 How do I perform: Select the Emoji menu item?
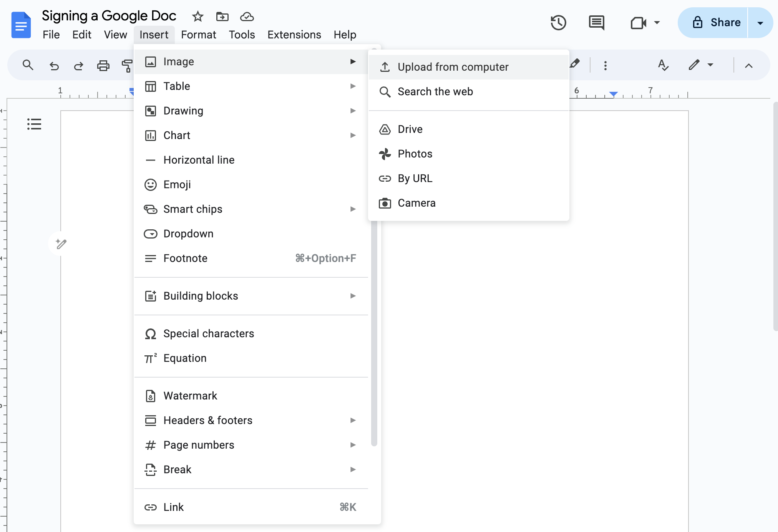[177, 184]
